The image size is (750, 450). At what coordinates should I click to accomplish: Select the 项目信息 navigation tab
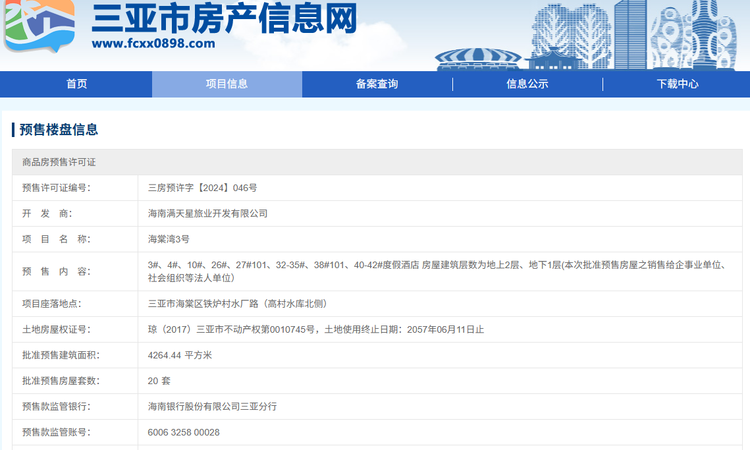227,84
